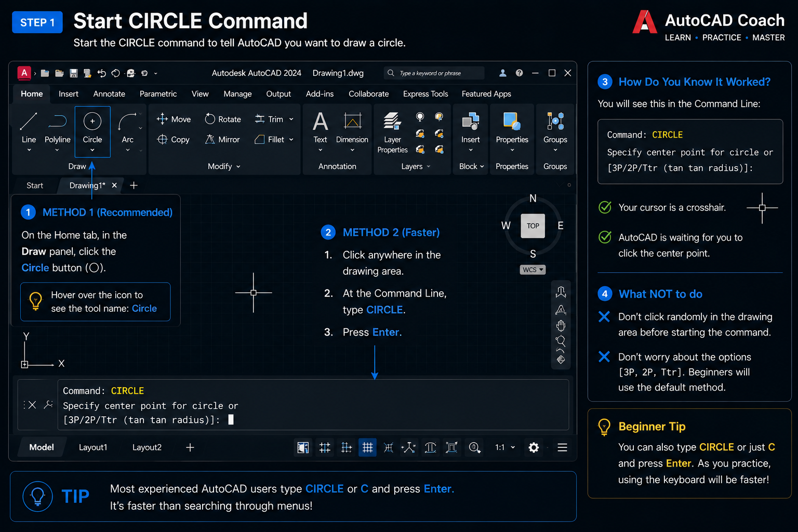This screenshot has width=798, height=532.
Task: Click the Pan hand tool in navigation bar
Action: [x=561, y=326]
